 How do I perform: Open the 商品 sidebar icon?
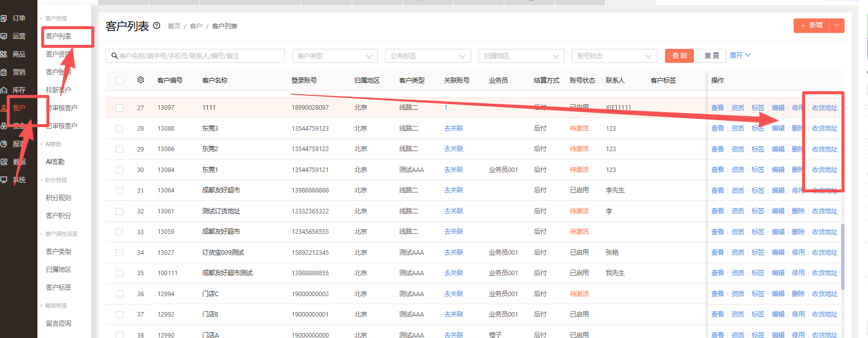pyautogui.click(x=3, y=54)
